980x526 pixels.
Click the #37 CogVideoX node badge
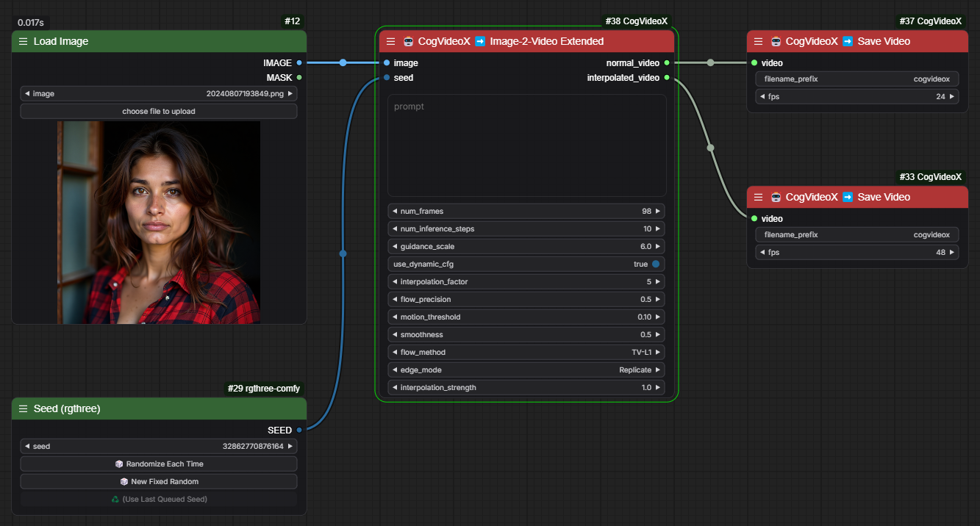coord(930,21)
